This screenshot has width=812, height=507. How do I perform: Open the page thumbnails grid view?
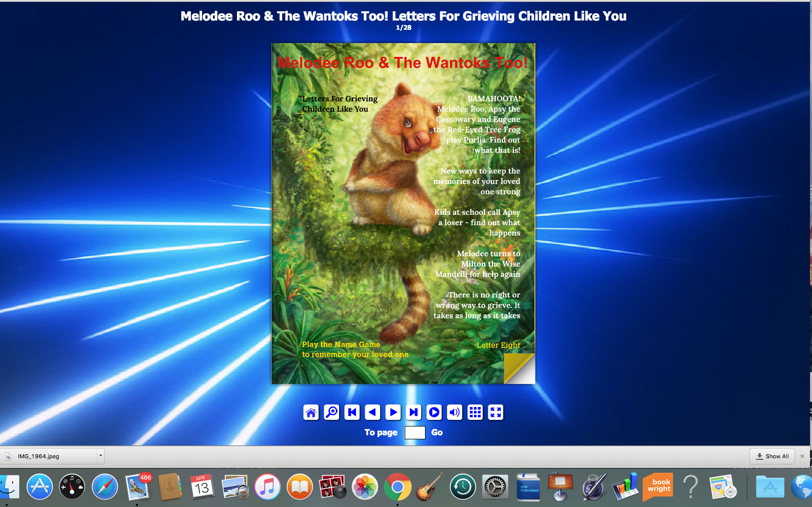pyautogui.click(x=475, y=412)
